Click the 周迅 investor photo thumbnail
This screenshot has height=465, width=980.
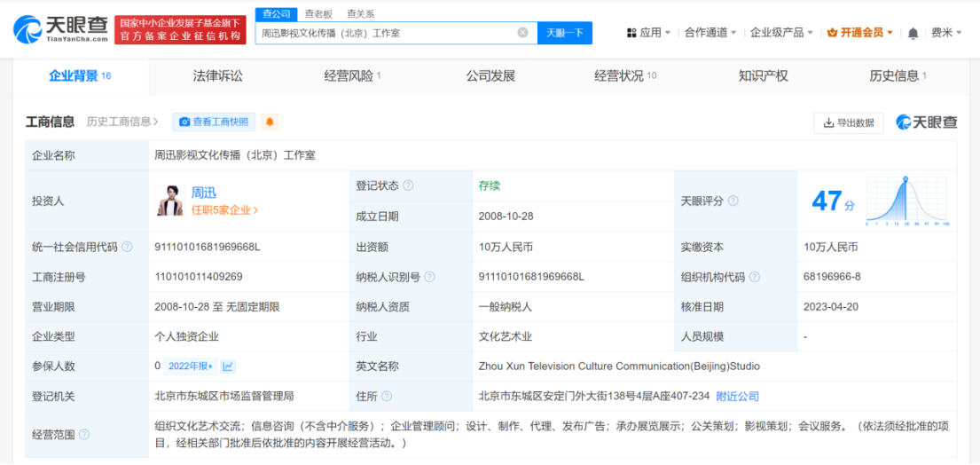coord(170,201)
